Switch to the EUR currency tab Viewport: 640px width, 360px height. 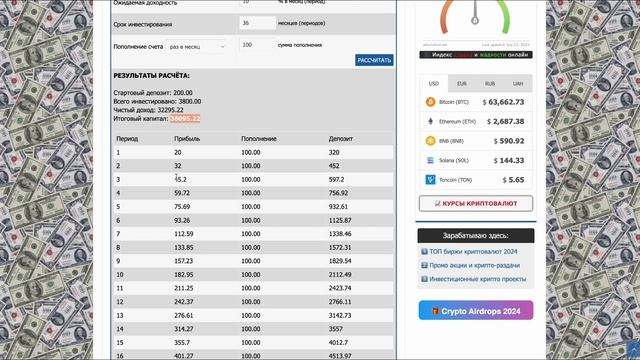click(x=462, y=84)
